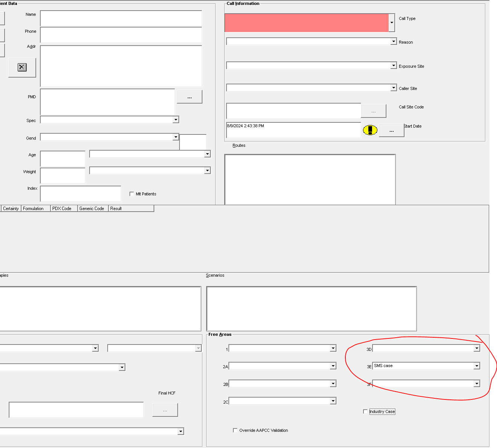Toggle Override AAPCC Validation checkbox
Image resolution: width=497 pixels, height=448 pixels.
click(x=235, y=430)
